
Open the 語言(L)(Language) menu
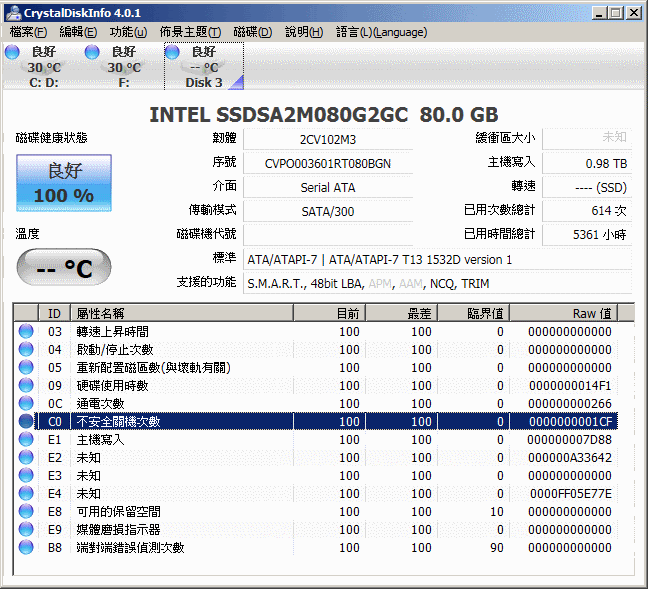pyautogui.click(x=381, y=32)
